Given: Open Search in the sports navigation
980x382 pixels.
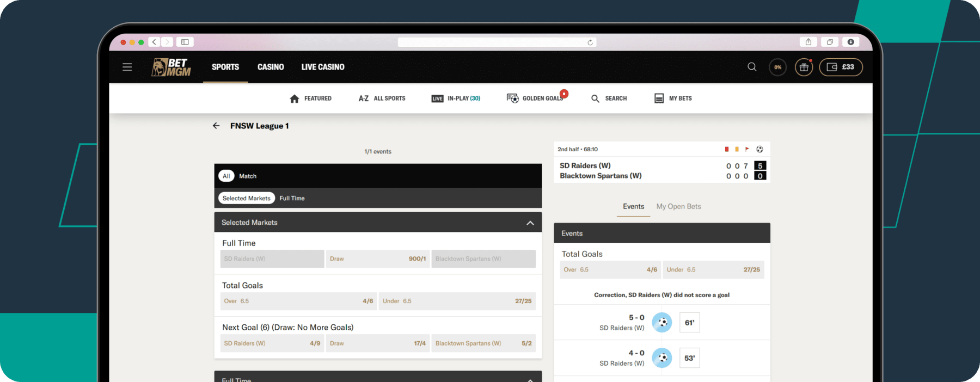Looking at the screenshot, I should (x=609, y=98).
